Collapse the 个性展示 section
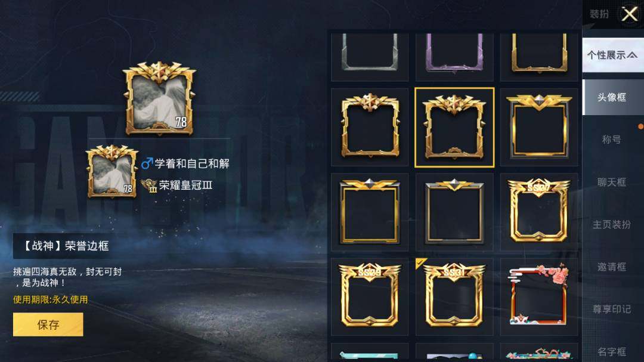 [613, 55]
